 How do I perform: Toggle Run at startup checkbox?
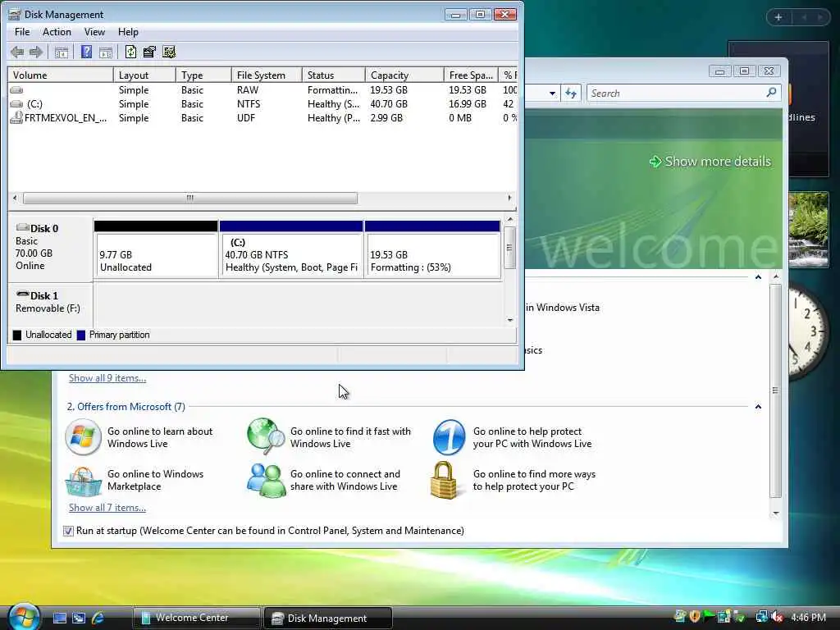pyautogui.click(x=68, y=531)
